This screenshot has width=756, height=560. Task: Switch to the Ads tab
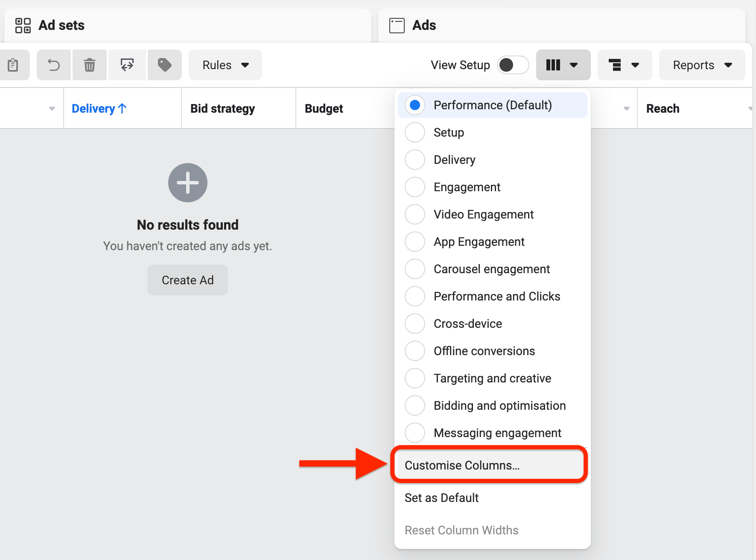click(x=562, y=25)
